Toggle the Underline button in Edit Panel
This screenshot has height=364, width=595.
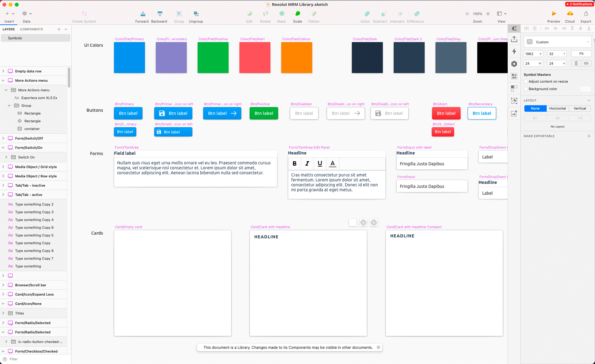320,163
